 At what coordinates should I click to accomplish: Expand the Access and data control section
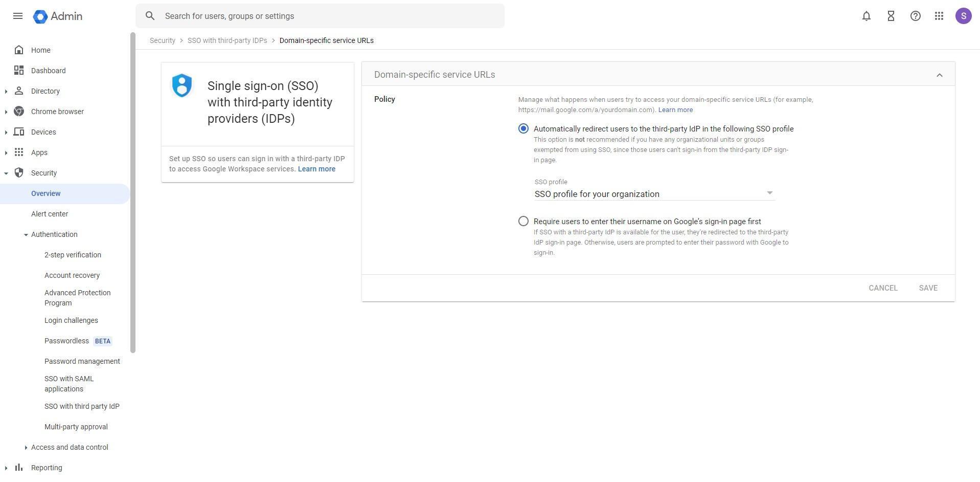tap(70, 447)
